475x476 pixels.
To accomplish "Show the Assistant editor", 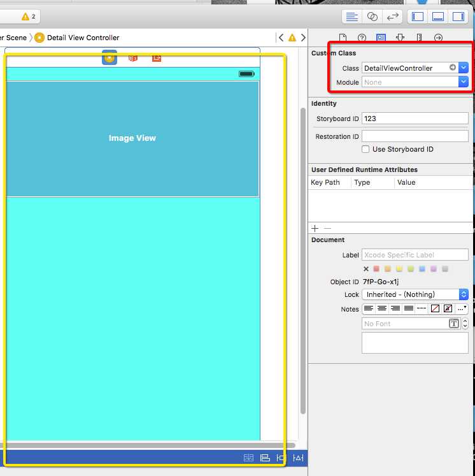I will (372, 17).
